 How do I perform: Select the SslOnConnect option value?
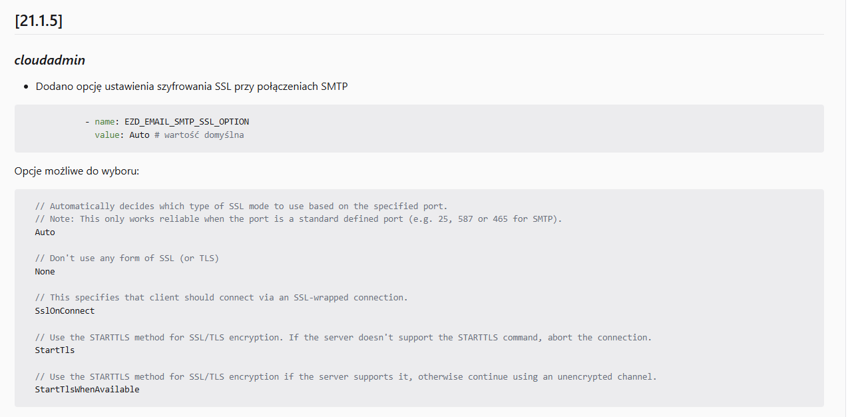(65, 311)
